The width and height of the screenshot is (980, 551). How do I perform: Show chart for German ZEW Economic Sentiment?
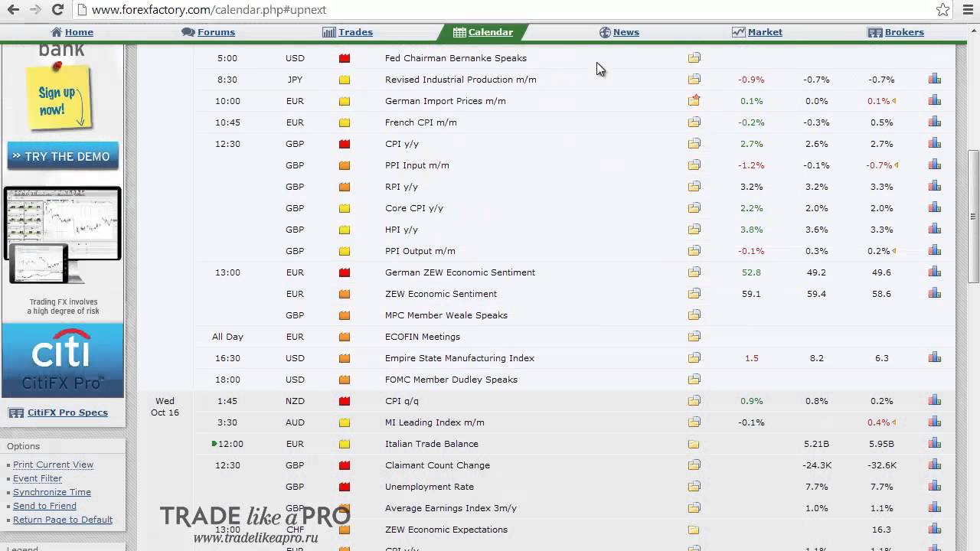click(935, 272)
